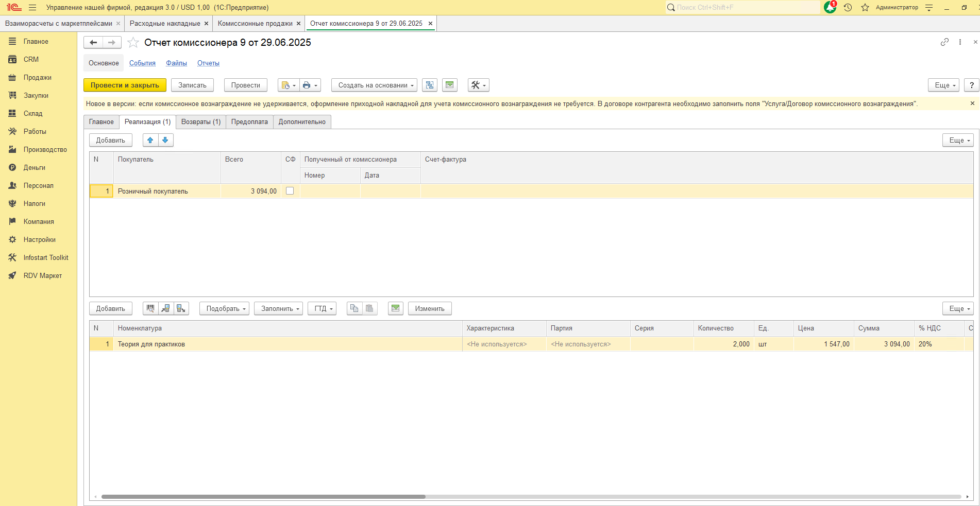
Task: Open the Подобрать dropdown
Action: pos(224,308)
